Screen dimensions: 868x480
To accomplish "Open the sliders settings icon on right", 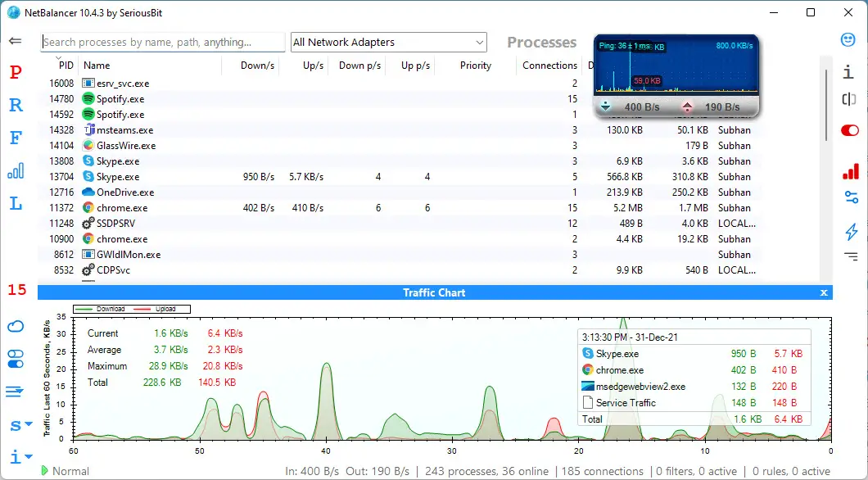I will (x=852, y=197).
